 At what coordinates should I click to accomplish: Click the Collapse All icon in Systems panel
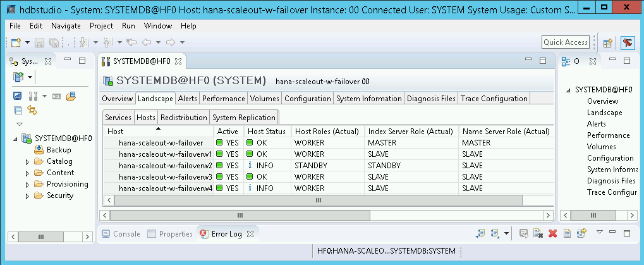pyautogui.click(x=18, y=110)
